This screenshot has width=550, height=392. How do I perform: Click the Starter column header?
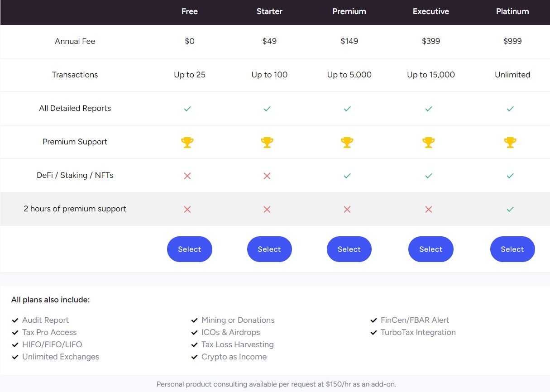[269, 11]
